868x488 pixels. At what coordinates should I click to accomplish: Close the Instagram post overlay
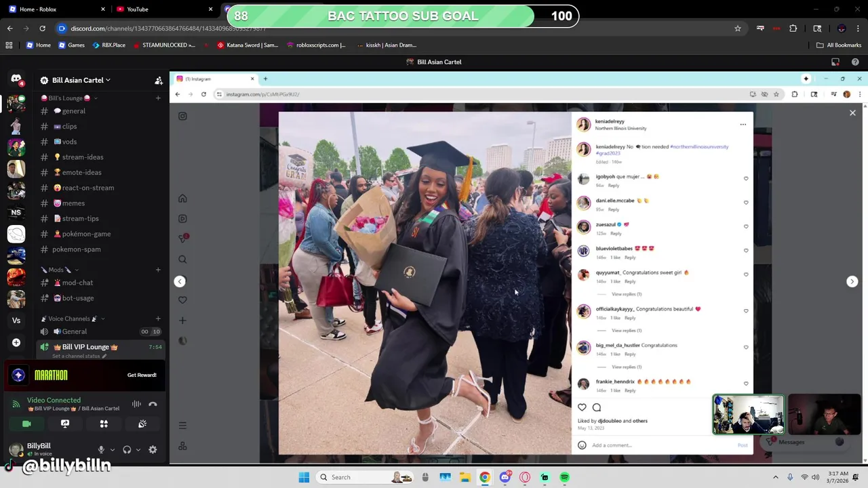[852, 113]
